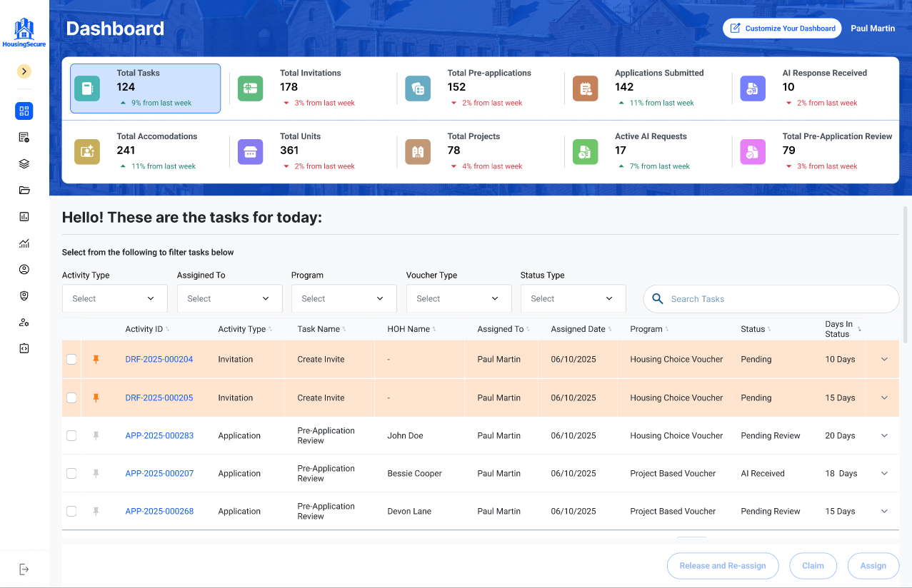Pin the APP-2025-000283 task row
The width and height of the screenshot is (912, 588).
point(96,435)
